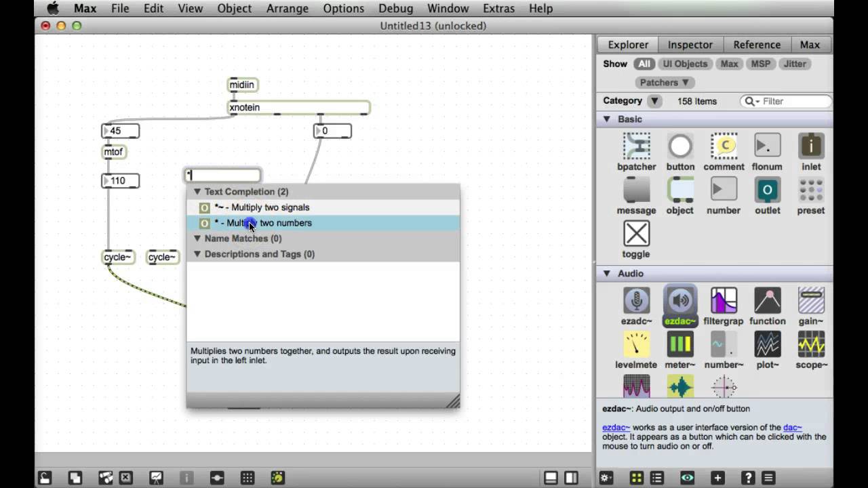Open the Patchers dropdown filter
868x488 pixels.
click(x=665, y=83)
